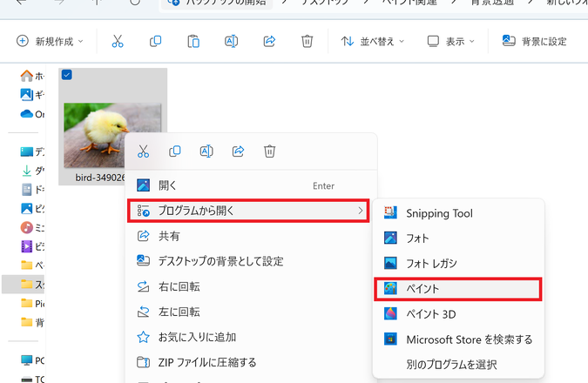Open OneDrive in the navigation pane
Viewport: 588px width, 383px height.
coord(32,114)
